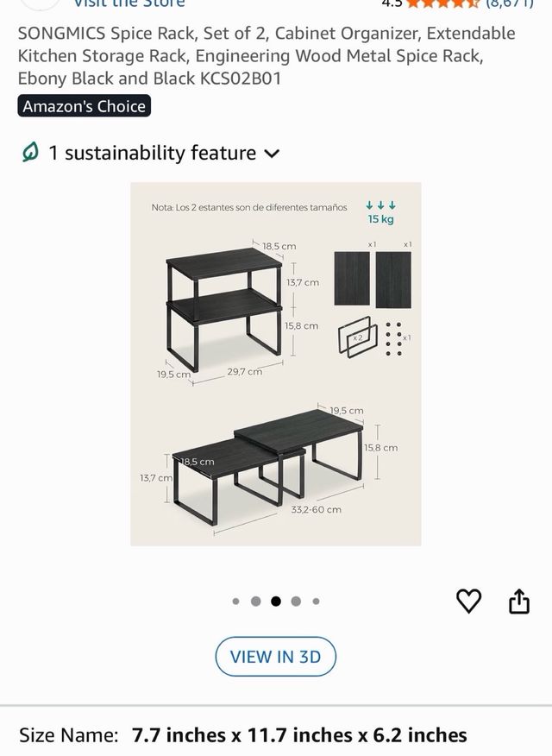Tap the 15 kg load capacity graphic
The height and width of the screenshot is (756, 552).
[380, 212]
